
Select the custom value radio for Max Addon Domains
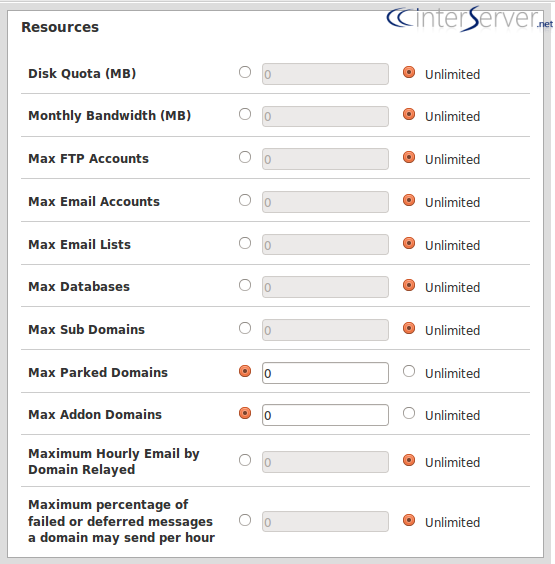[245, 413]
